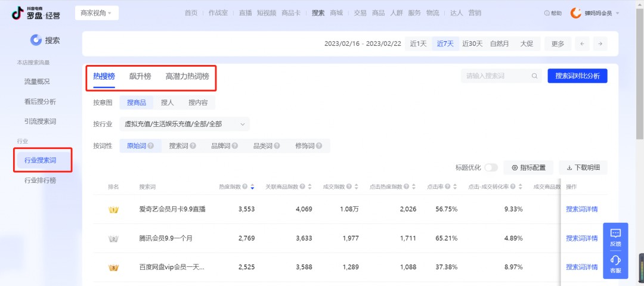Open the 客服 customer service widget

coord(615,265)
